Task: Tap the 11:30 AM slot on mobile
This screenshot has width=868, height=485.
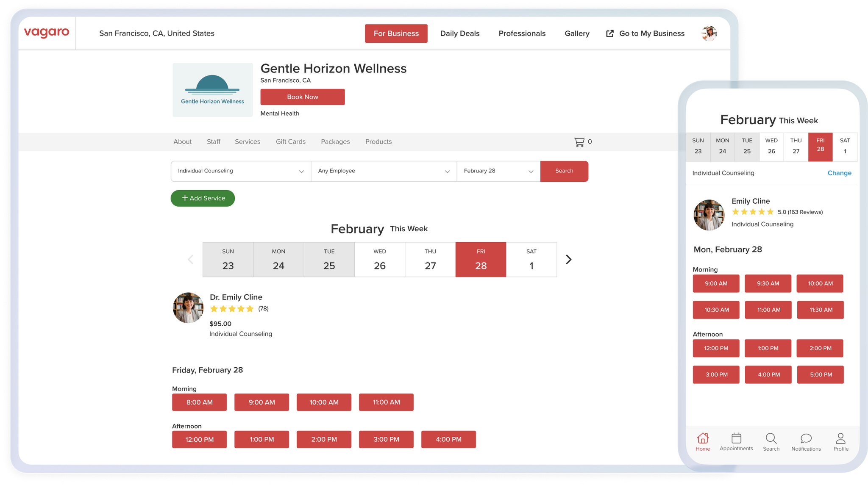Action: tap(821, 310)
